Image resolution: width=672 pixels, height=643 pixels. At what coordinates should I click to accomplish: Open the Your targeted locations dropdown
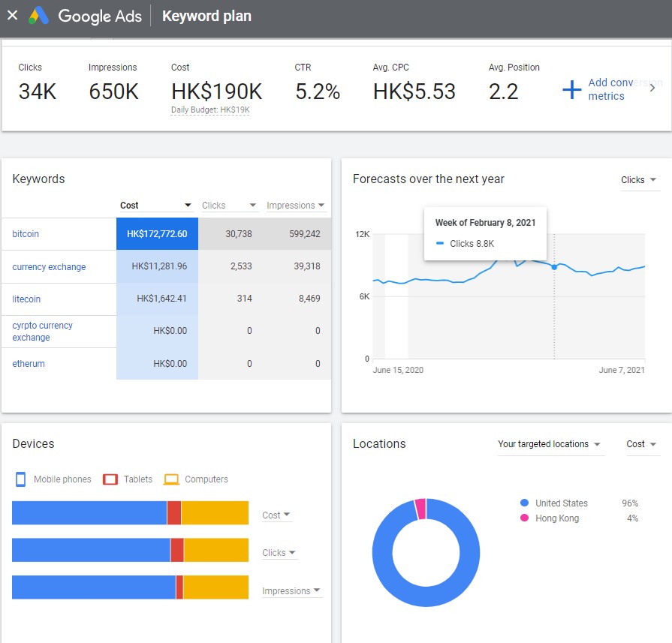click(550, 444)
